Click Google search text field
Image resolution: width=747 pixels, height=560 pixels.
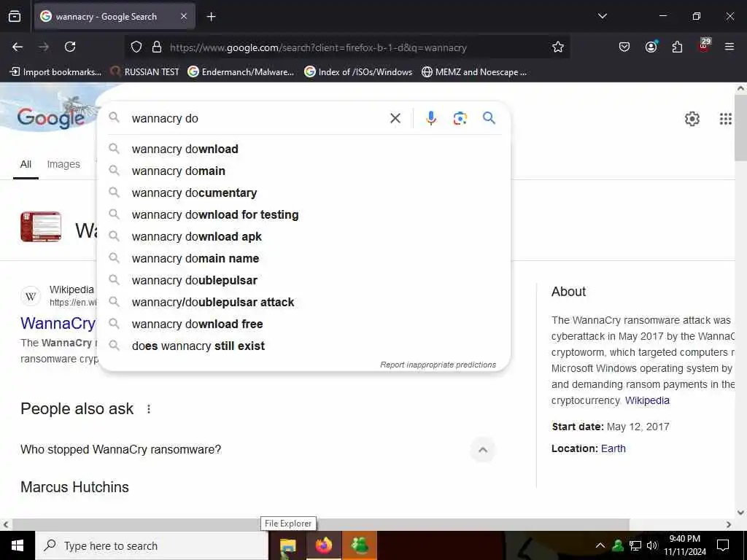(x=258, y=118)
